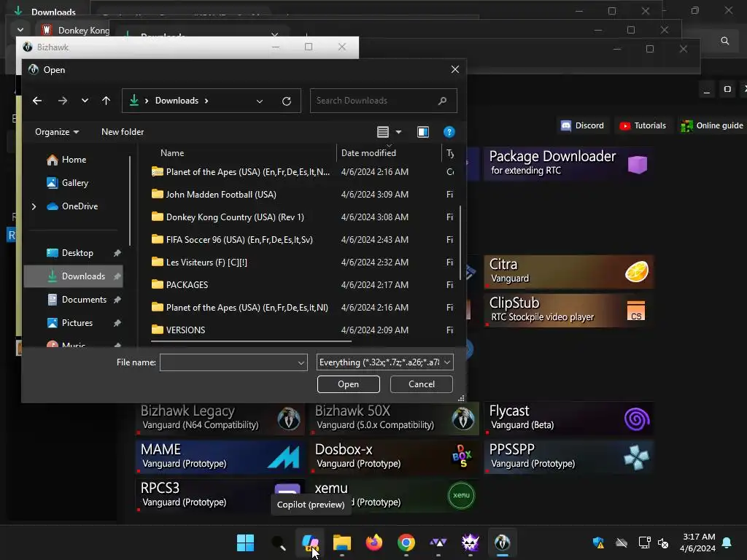Cancel the Open dialog
Viewport: 747px width, 560px height.
(x=421, y=384)
